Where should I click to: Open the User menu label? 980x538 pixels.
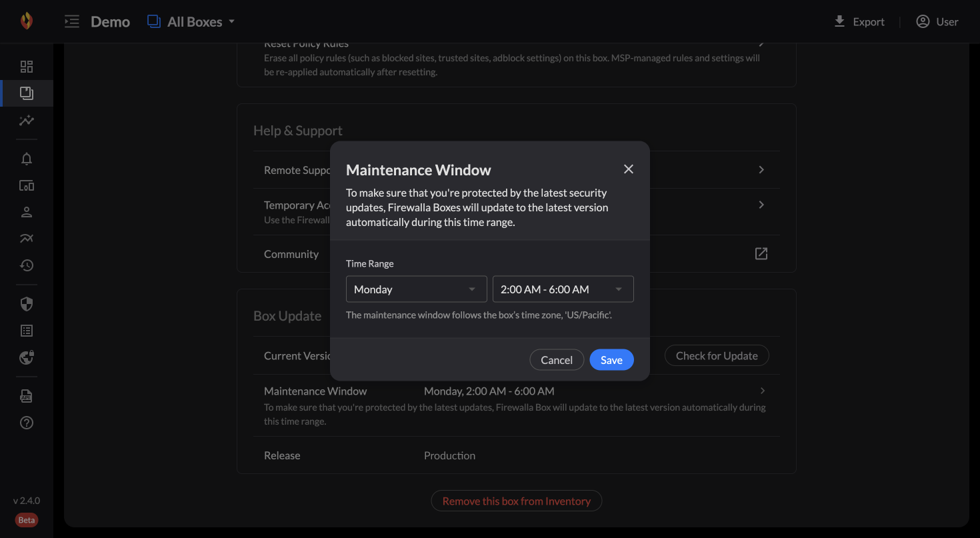tap(947, 21)
